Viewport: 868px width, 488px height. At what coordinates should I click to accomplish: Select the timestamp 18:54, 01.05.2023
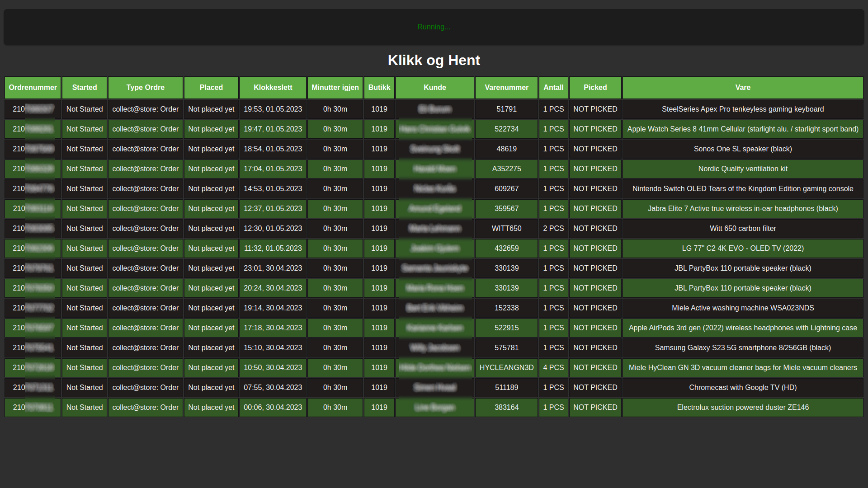click(x=273, y=149)
